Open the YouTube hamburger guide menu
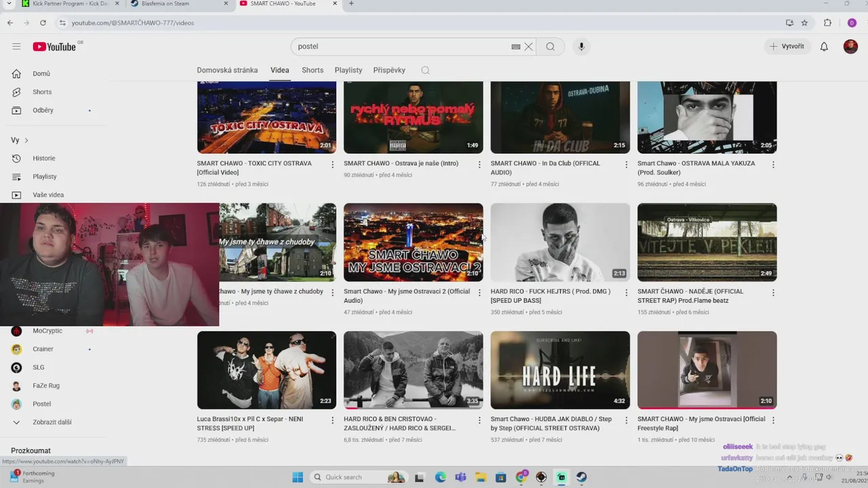Viewport: 868px width, 488px height. 16,46
